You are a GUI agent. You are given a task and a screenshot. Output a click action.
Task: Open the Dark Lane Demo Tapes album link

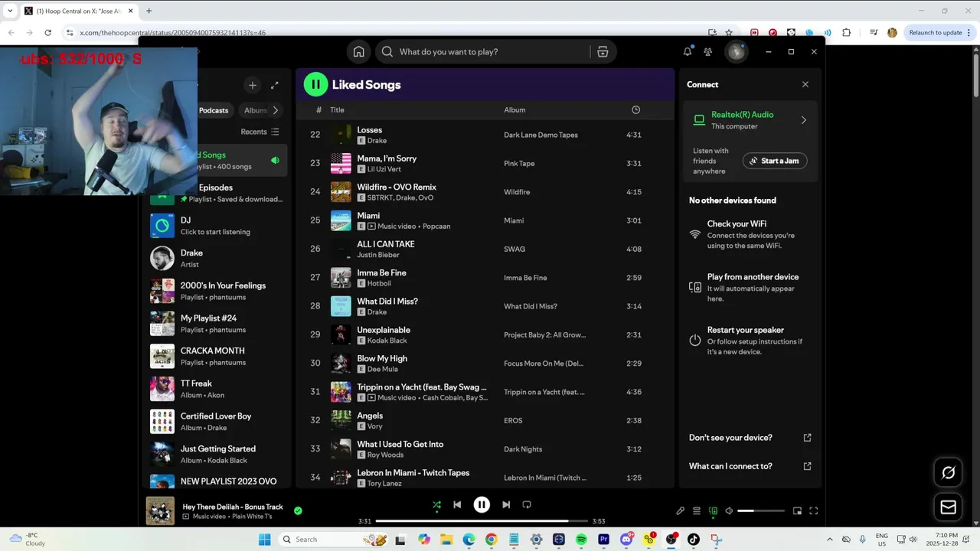point(541,135)
